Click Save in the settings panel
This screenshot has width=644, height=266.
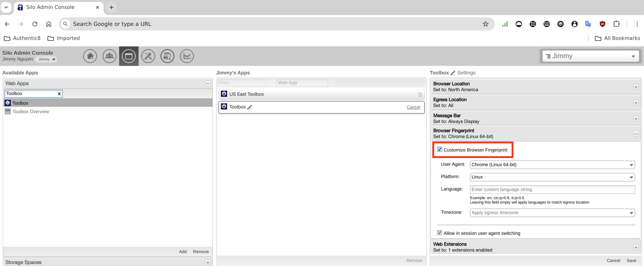click(631, 260)
